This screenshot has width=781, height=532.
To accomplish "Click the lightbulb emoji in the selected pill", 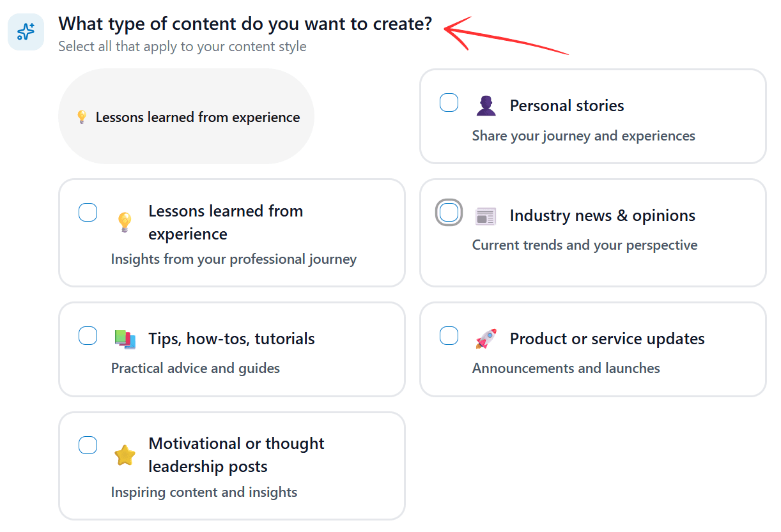I will 82,117.
